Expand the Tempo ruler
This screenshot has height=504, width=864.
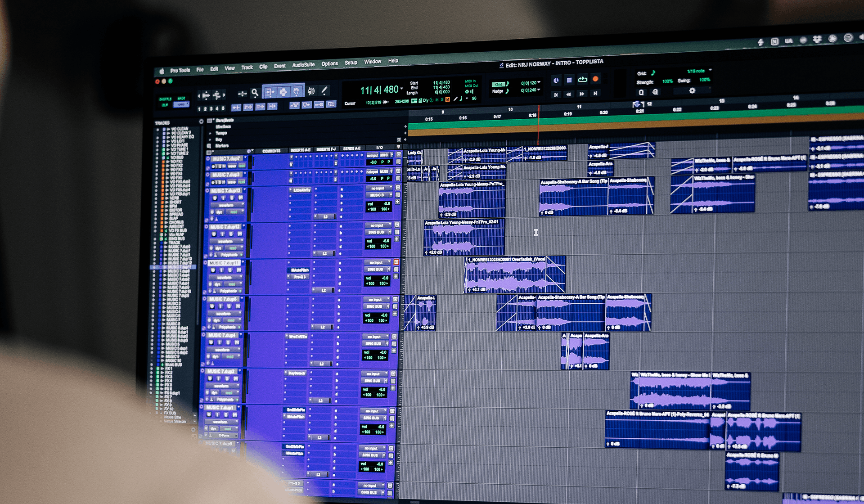click(x=211, y=134)
